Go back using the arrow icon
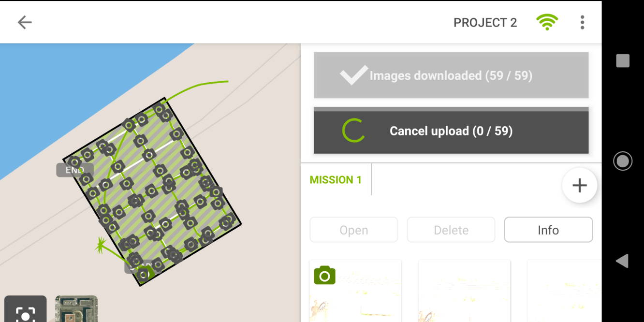Screen dimensions: 644x322 pyautogui.click(x=25, y=22)
